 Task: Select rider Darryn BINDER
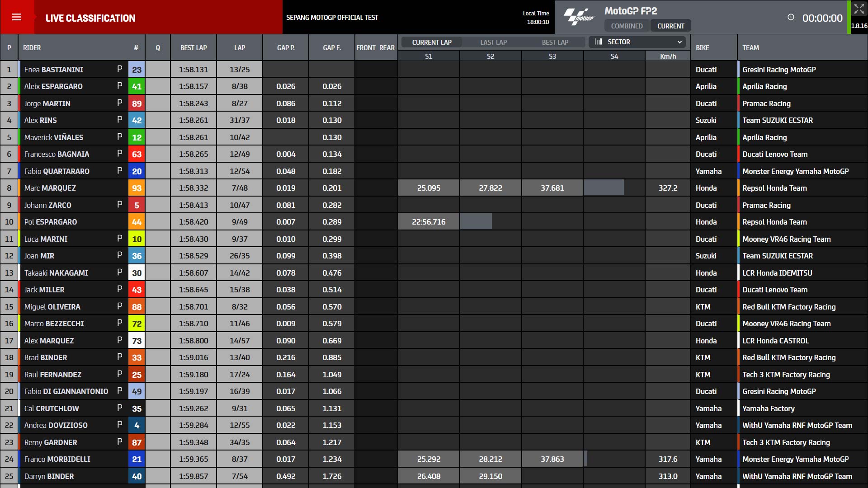pos(49,476)
